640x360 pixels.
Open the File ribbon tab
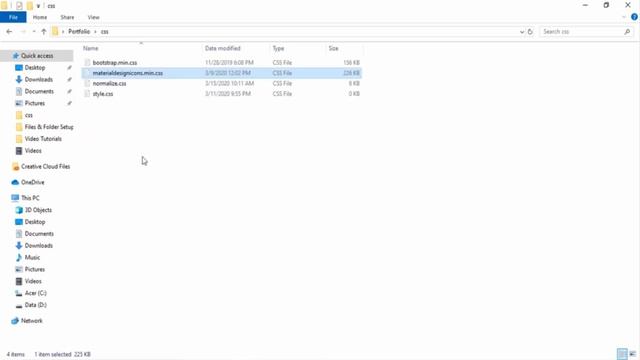click(13, 18)
